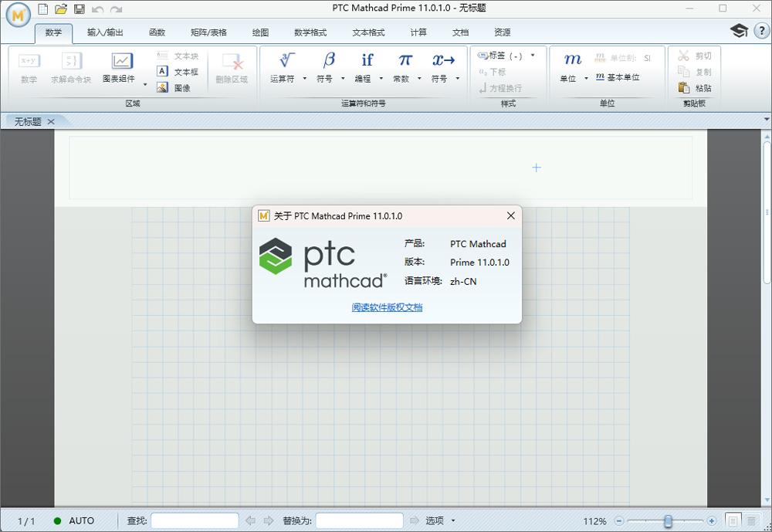This screenshot has width=772, height=532.
Task: Create a new worksheet from quick access toolbar
Action: [x=43, y=8]
